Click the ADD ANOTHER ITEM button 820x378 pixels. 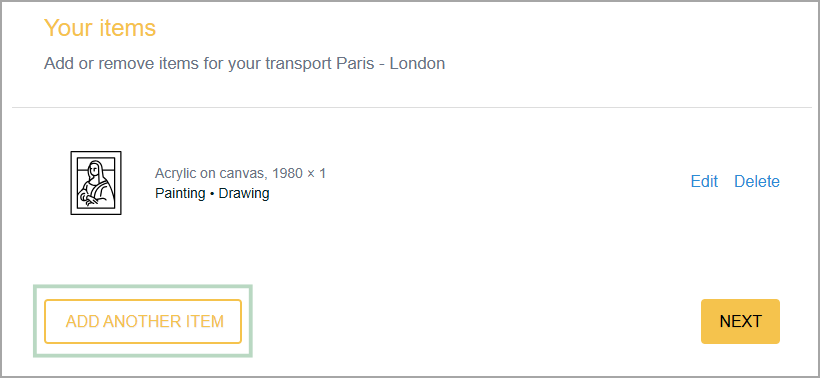(143, 321)
